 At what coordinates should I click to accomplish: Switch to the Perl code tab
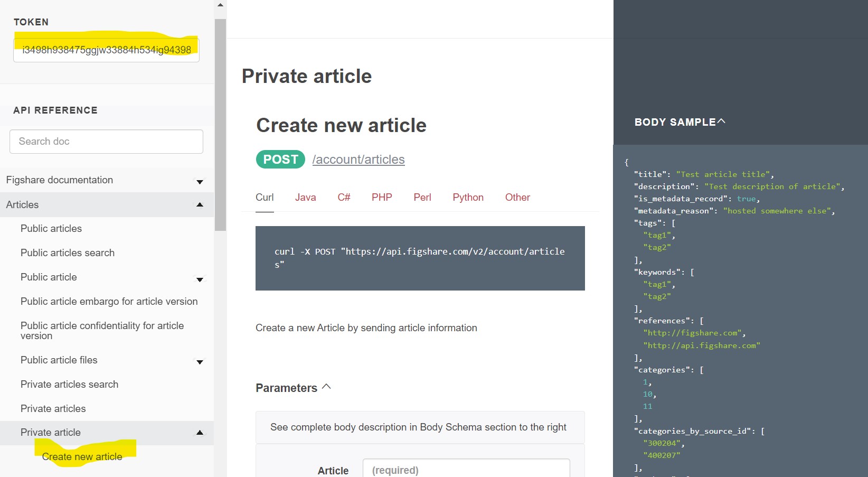pyautogui.click(x=422, y=198)
